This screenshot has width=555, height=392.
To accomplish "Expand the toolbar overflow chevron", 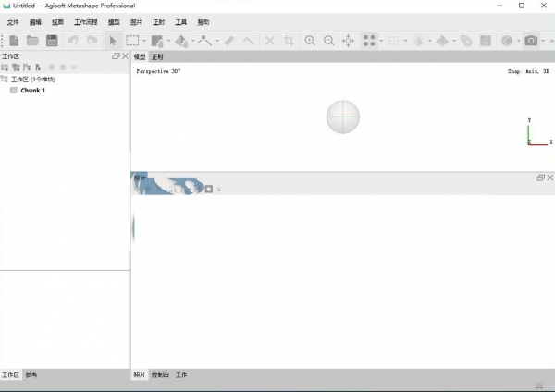I will click(551, 41).
